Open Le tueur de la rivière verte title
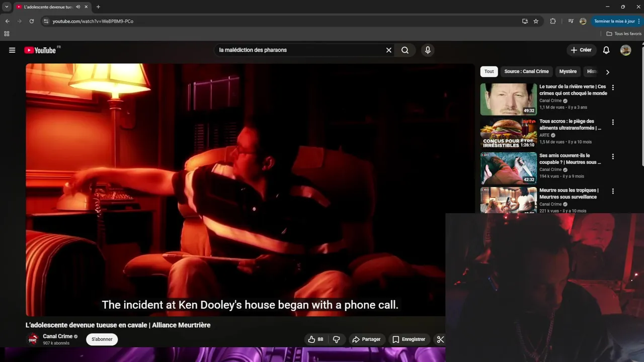This screenshot has height=362, width=644. [573, 90]
